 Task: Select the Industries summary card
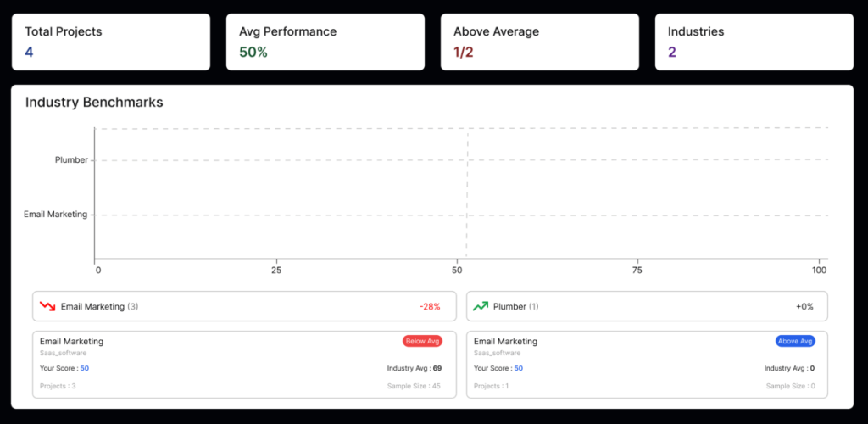(754, 42)
